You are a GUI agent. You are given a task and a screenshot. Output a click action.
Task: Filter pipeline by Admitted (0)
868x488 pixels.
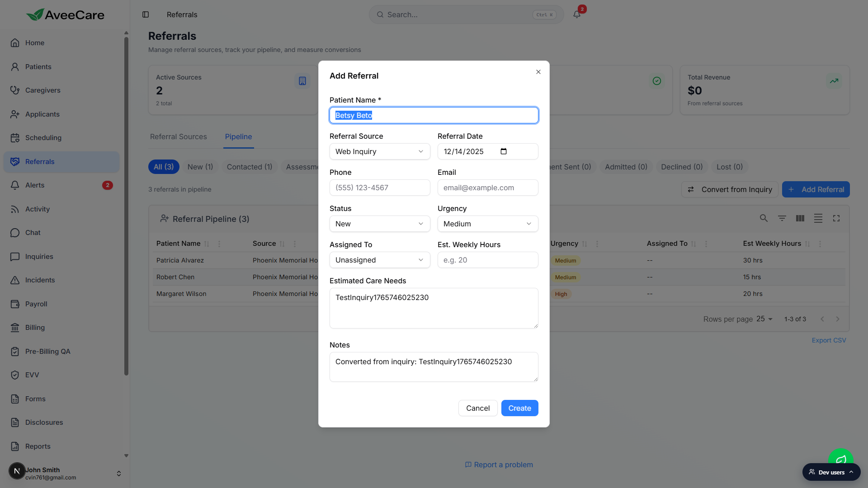626,167
